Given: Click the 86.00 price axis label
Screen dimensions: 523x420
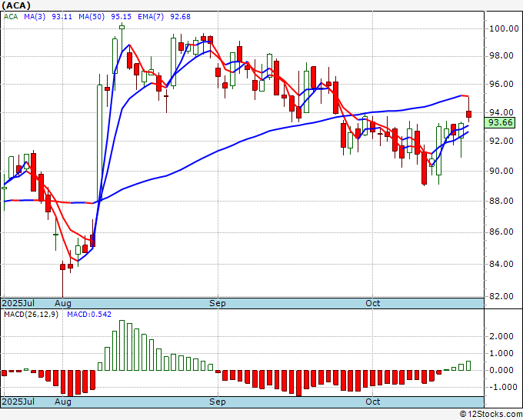Looking at the screenshot, I should pyautogui.click(x=501, y=232).
